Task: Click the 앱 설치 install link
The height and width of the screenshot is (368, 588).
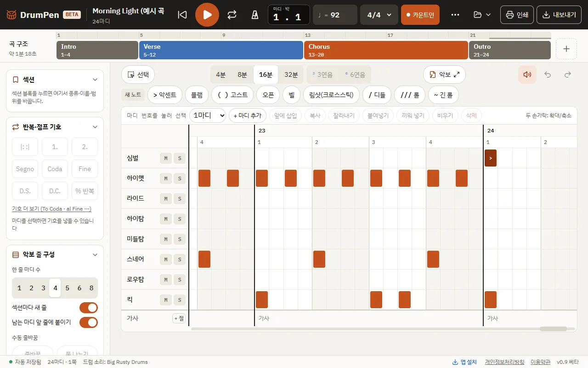Action: click(465, 362)
